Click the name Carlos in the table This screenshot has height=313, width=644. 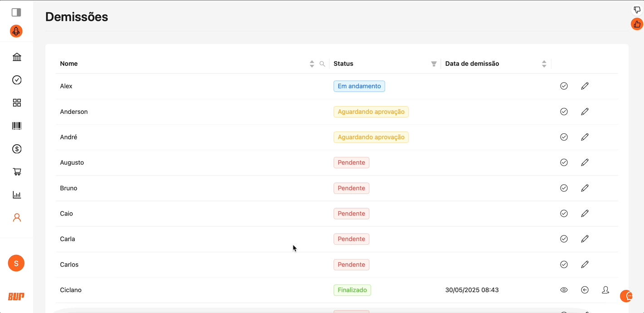tap(69, 264)
